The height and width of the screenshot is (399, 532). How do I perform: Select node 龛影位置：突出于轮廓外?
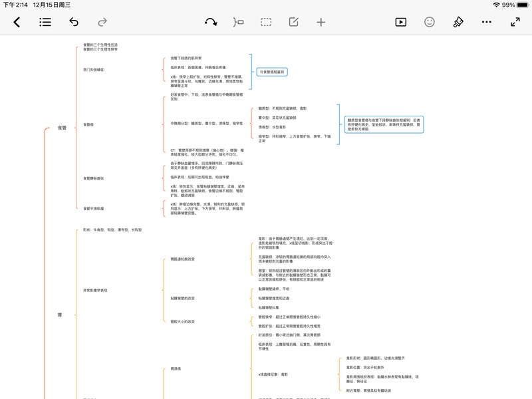pyautogui.click(x=365, y=368)
